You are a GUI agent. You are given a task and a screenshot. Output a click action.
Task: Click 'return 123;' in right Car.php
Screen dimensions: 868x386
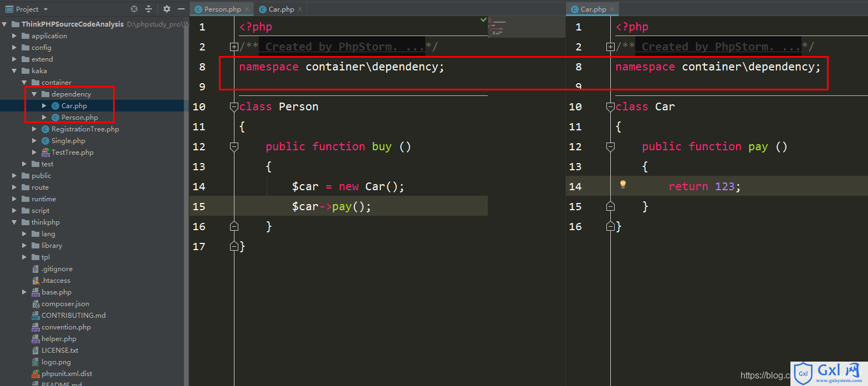tap(704, 187)
